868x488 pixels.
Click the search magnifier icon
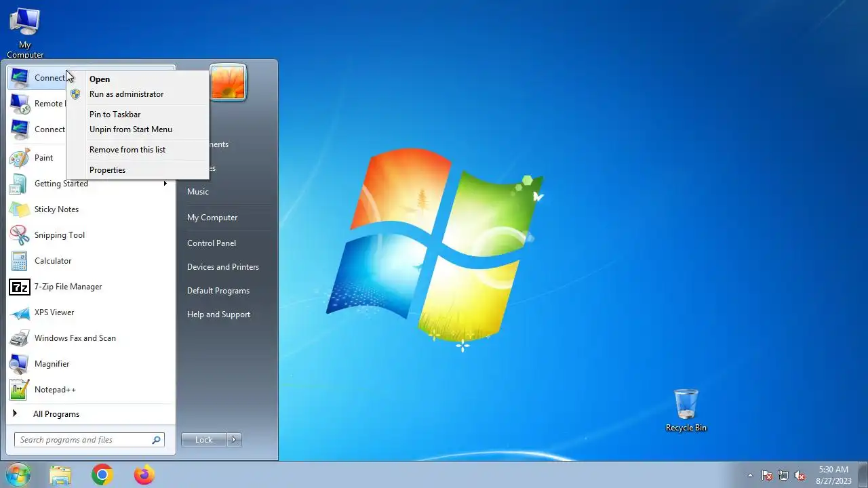pos(156,440)
